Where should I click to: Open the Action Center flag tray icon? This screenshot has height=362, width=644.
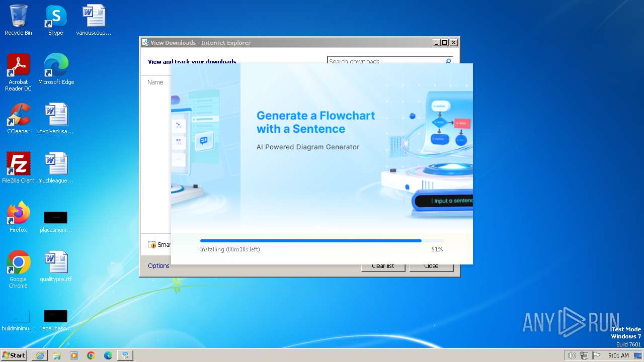click(x=596, y=355)
